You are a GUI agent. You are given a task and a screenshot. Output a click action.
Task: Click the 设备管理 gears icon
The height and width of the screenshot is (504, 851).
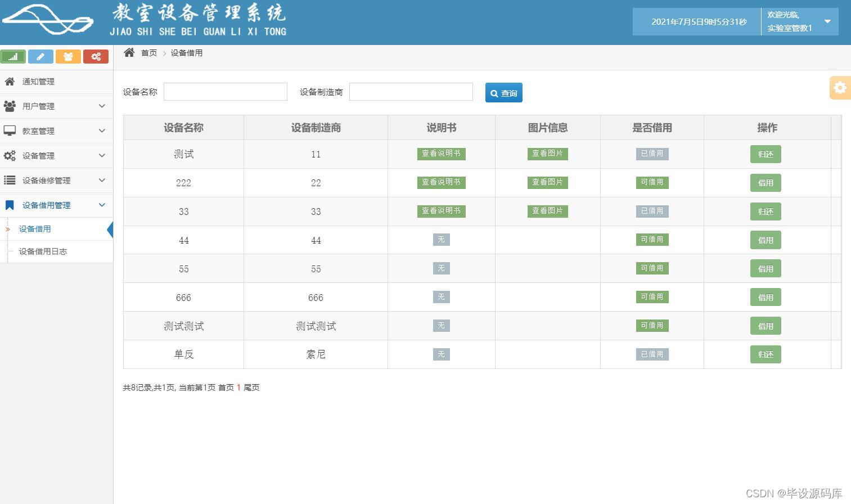(10, 156)
